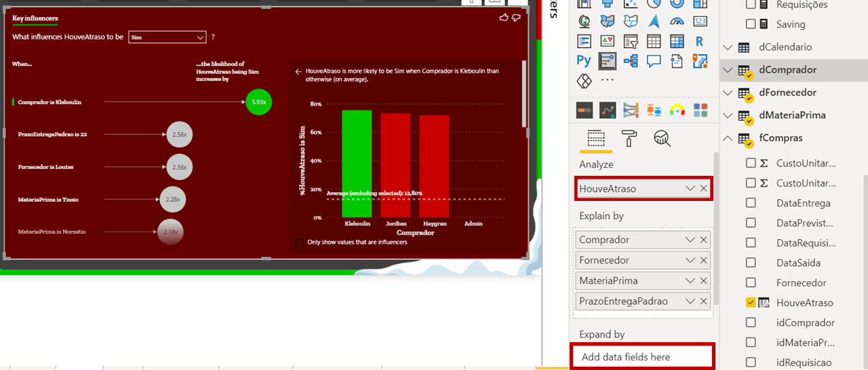
Task: Select the Python visual icon
Action: tap(584, 61)
